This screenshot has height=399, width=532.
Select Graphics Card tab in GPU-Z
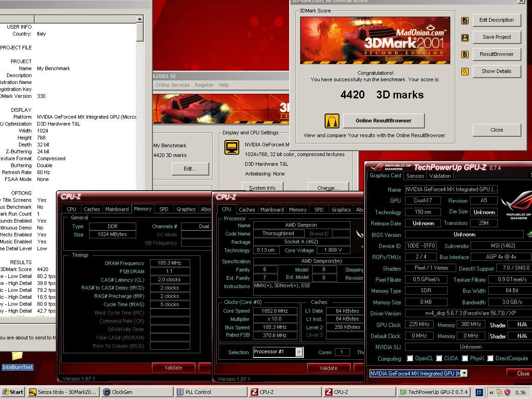pos(385,175)
